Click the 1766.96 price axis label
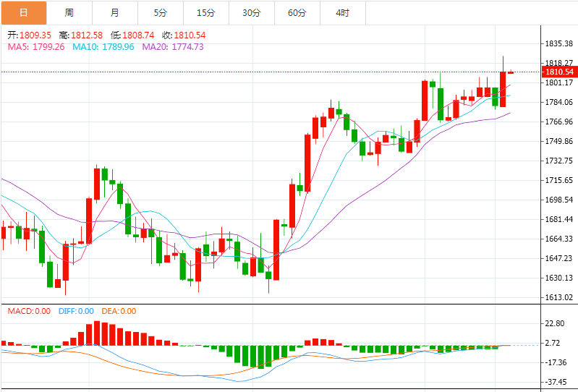Screen dimensions: 578x392 click(x=559, y=122)
